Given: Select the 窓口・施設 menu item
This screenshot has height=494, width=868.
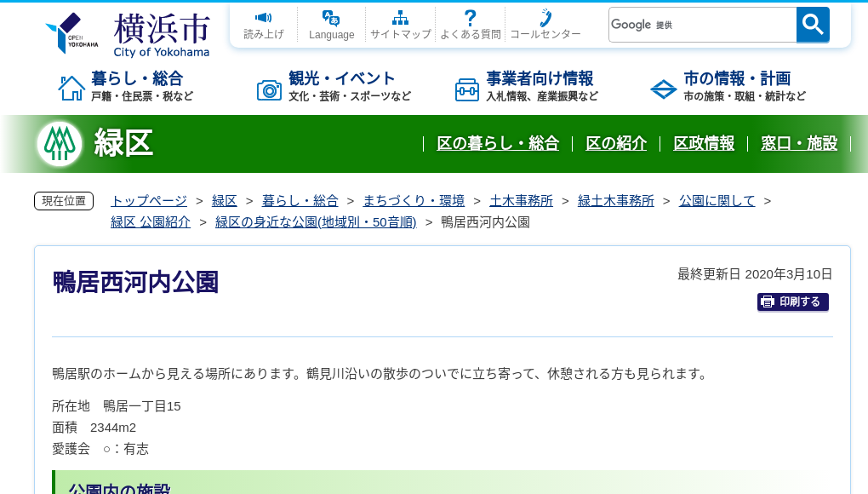Looking at the screenshot, I should pos(800,144).
